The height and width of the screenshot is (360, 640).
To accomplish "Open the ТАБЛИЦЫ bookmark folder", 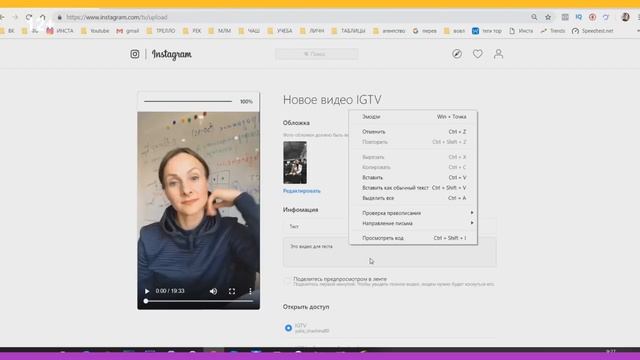I will pyautogui.click(x=349, y=31).
